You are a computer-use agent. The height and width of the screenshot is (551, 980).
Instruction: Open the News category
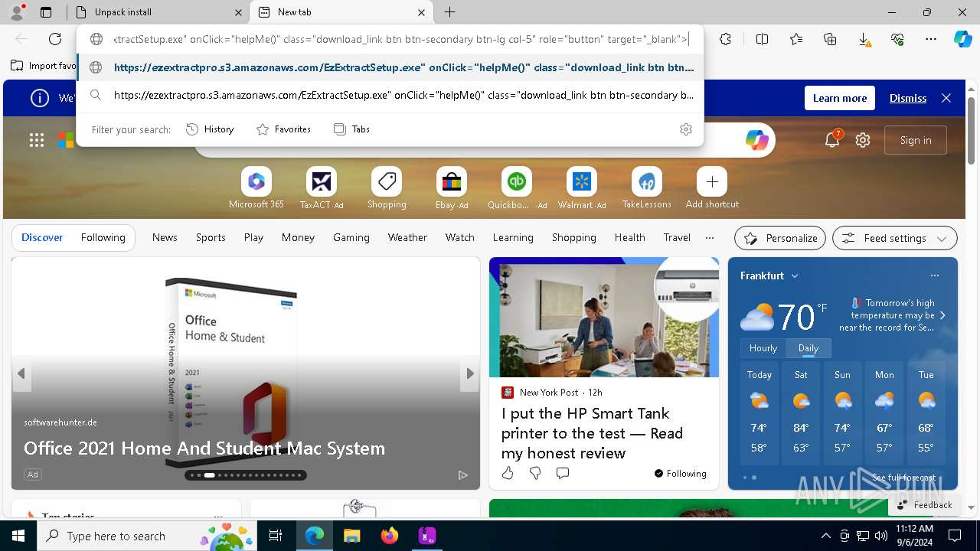(x=165, y=238)
